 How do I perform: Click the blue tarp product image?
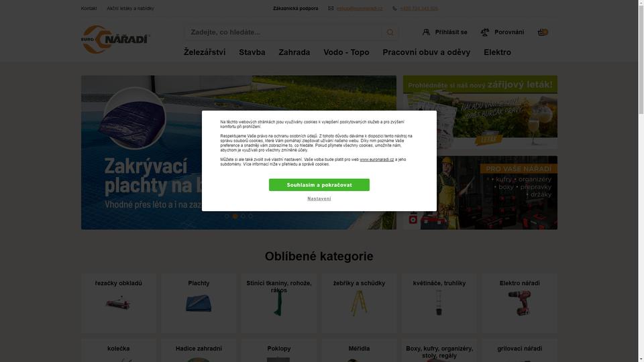coord(199,303)
